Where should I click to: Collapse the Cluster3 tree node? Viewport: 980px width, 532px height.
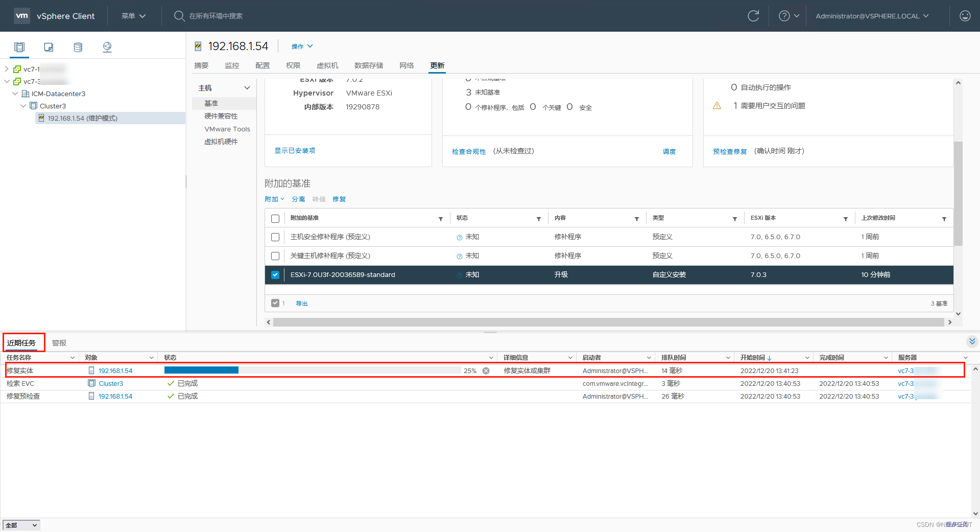coord(23,106)
